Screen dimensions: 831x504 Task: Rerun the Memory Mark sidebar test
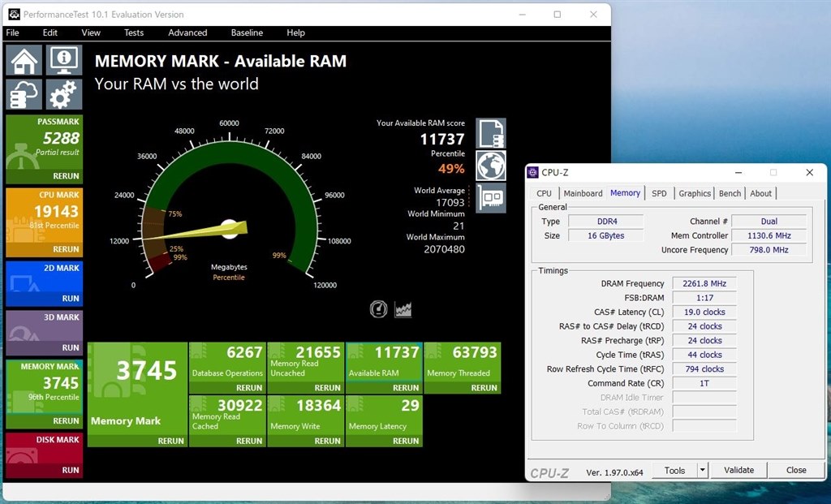[66, 420]
